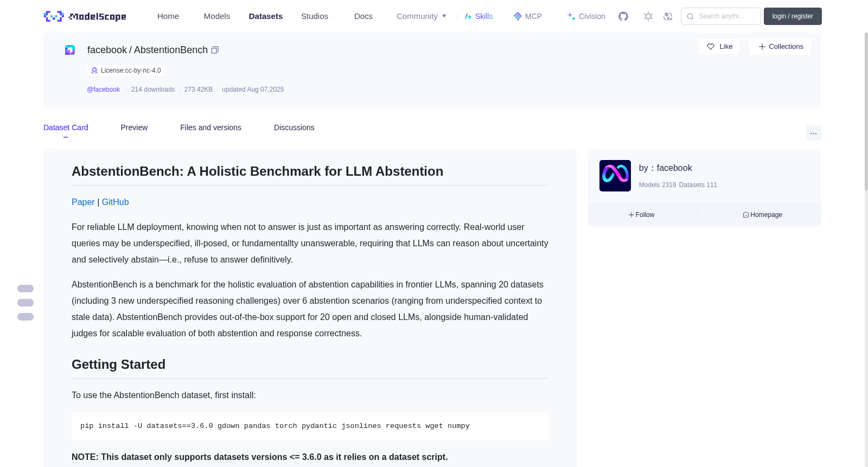Click the dataset cube icon beside the title
Image resolution: width=868 pixels, height=467 pixels.
(70, 50)
